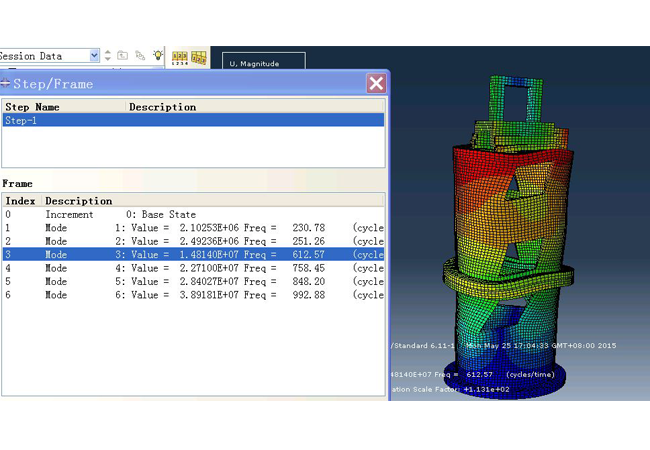Click the folder icon in the toolbar
The height and width of the screenshot is (450, 650).
(123, 56)
